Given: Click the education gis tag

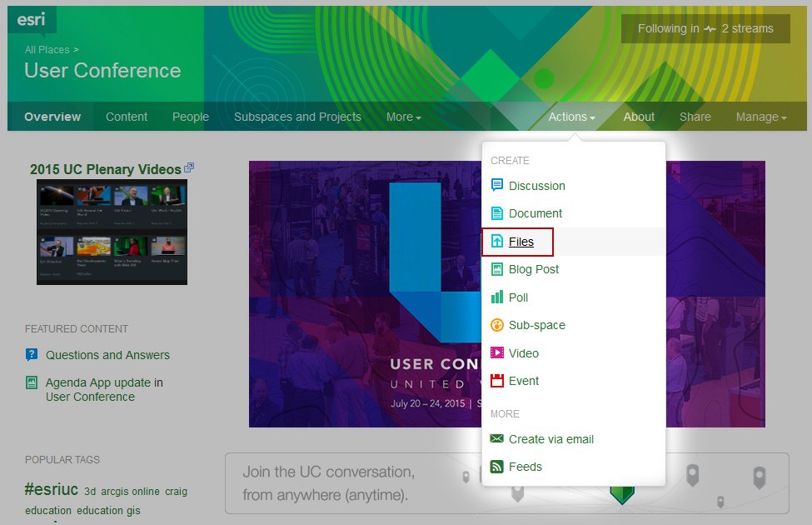Looking at the screenshot, I should click(x=108, y=511).
